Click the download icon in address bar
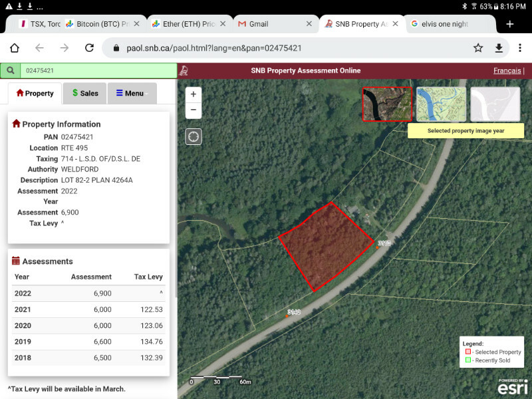Viewport: 532px width, 399px height. pos(499,48)
